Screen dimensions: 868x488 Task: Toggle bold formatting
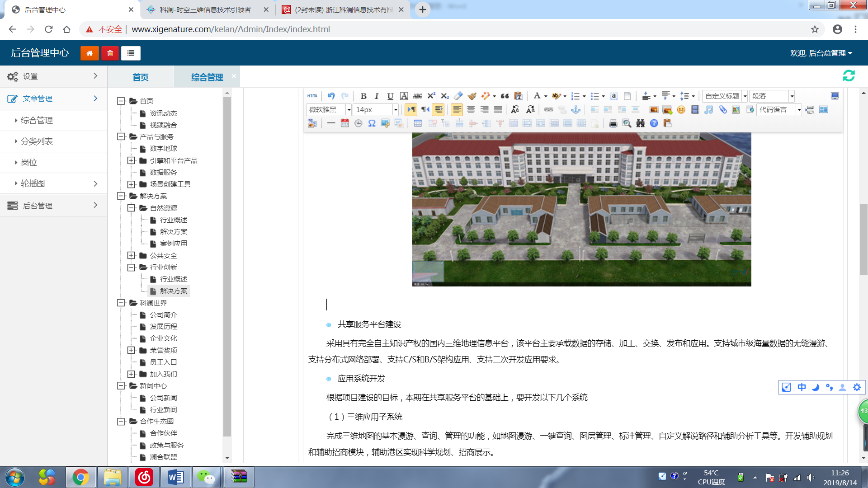(x=363, y=96)
